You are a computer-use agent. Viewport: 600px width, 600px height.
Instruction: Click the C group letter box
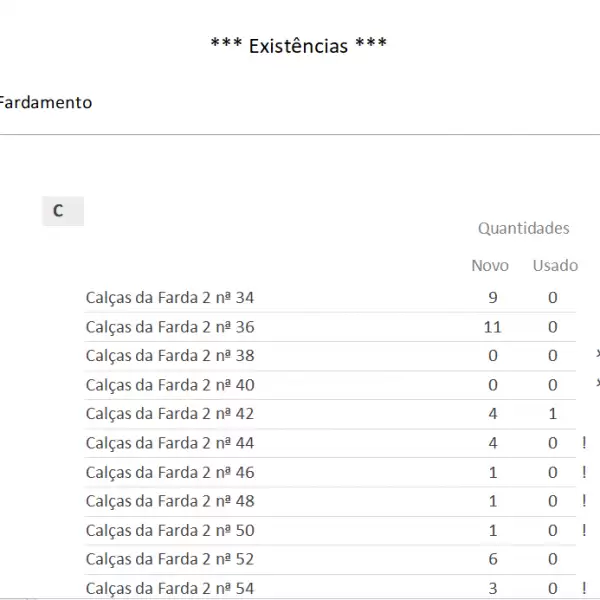(x=60, y=211)
